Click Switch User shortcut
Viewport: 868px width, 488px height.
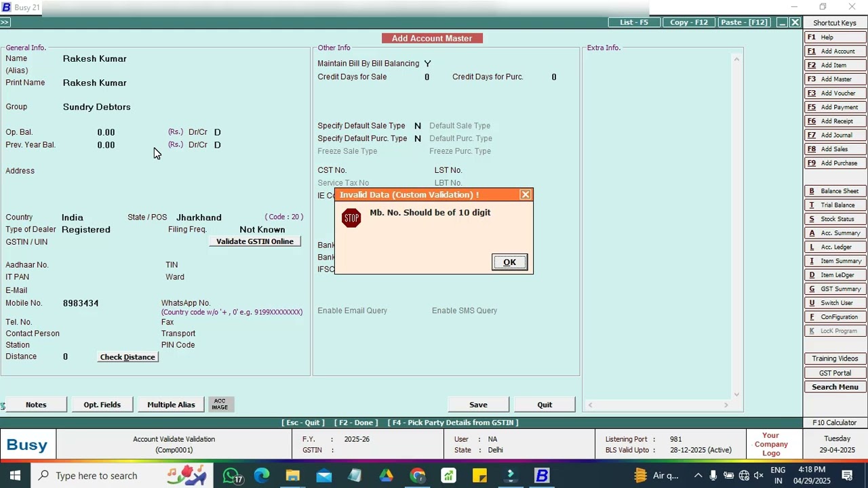835,303
